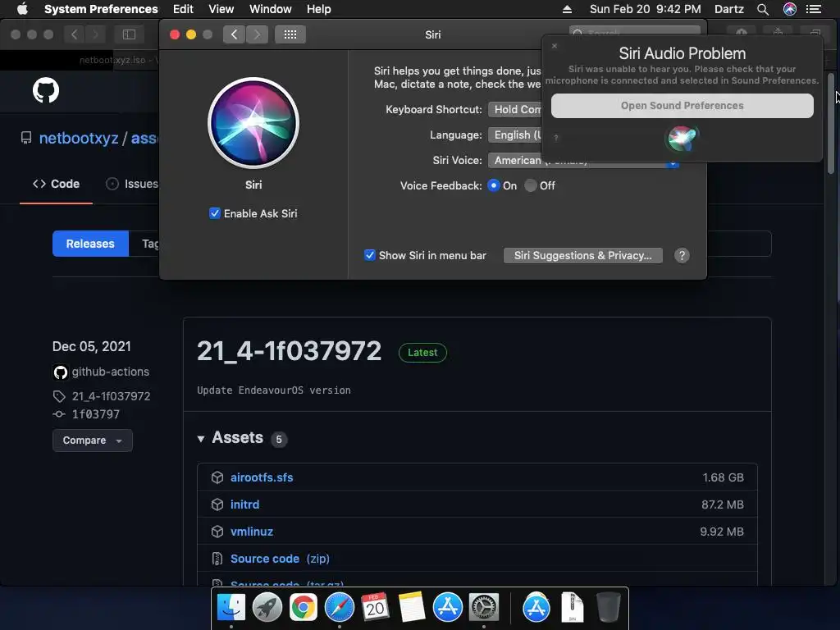Image resolution: width=840 pixels, height=630 pixels.
Task: Open Finder from the Dock
Action: 231,608
